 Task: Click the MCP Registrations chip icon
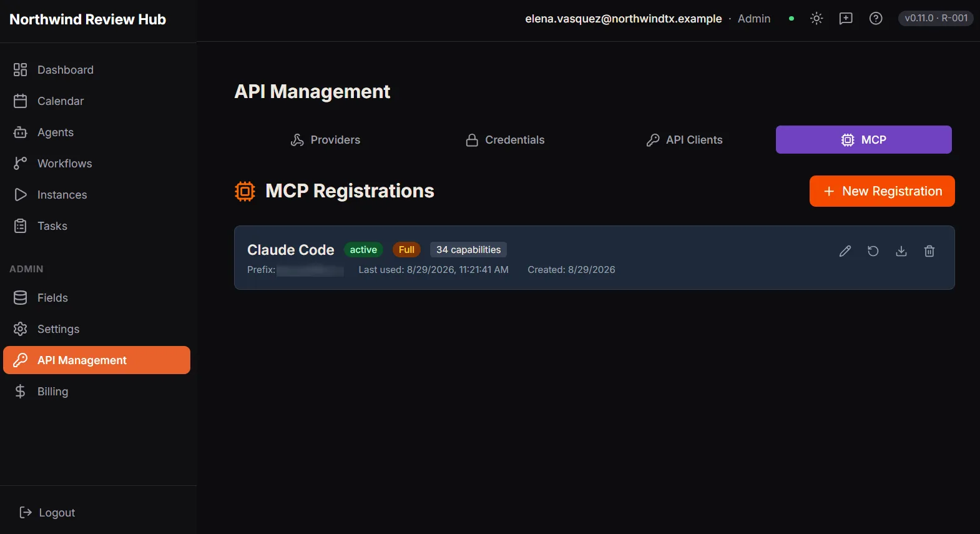coord(245,191)
